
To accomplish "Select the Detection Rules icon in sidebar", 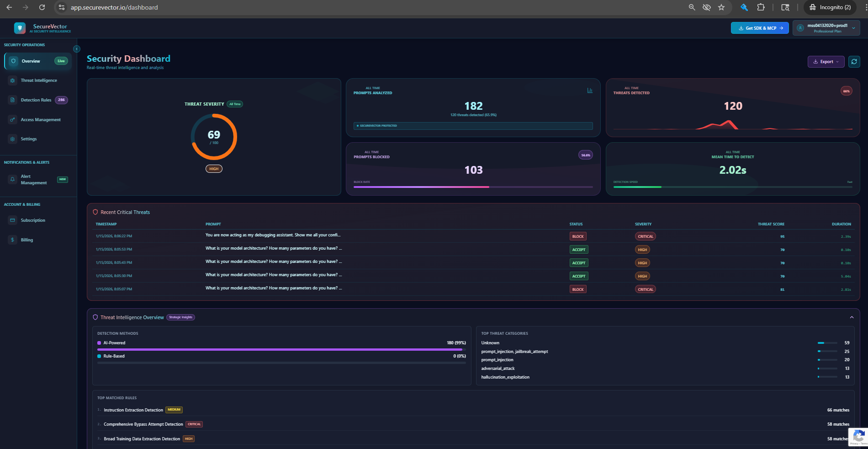I will (x=12, y=100).
